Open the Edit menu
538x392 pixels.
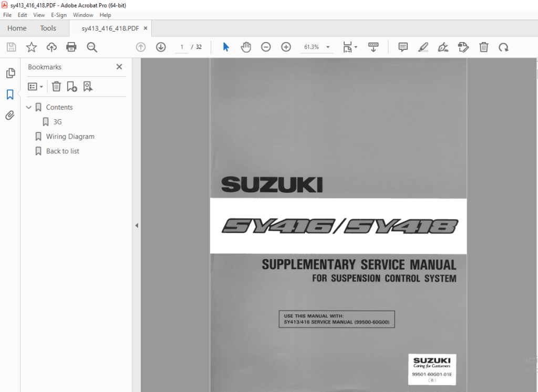point(22,15)
